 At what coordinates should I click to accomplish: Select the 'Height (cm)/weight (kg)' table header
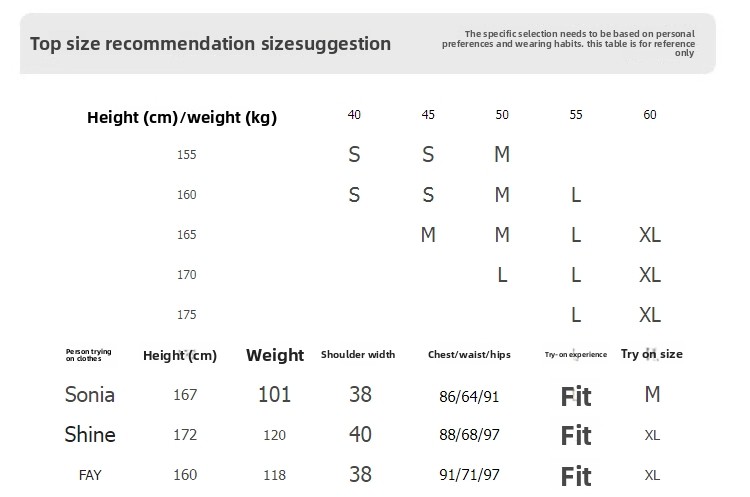[182, 118]
